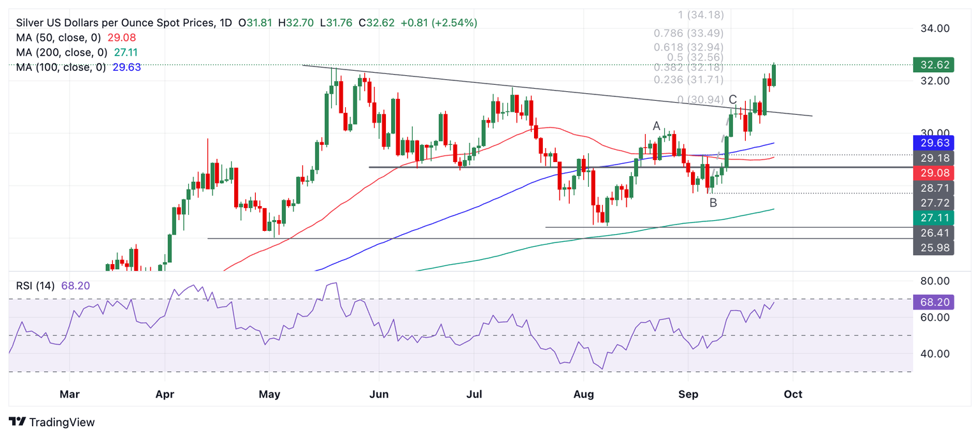Select the Silver spot price chart title
This screenshot has width=980, height=437.
pyautogui.click(x=115, y=23)
